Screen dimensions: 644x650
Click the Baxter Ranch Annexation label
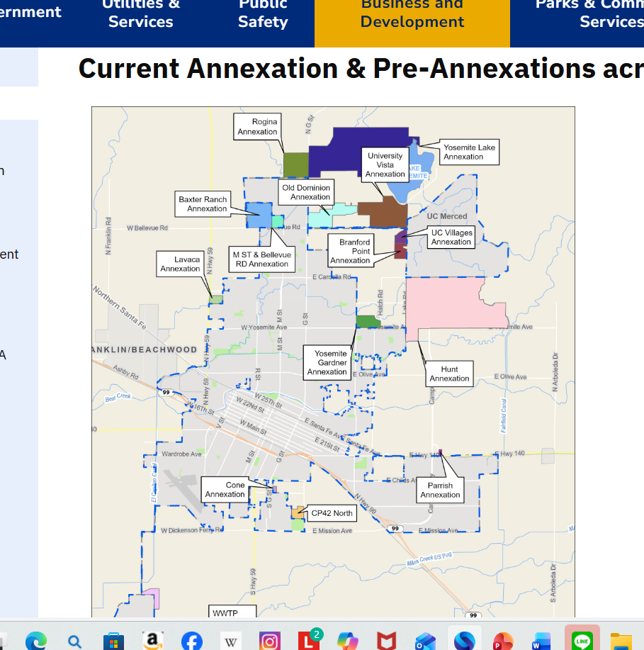(203, 204)
